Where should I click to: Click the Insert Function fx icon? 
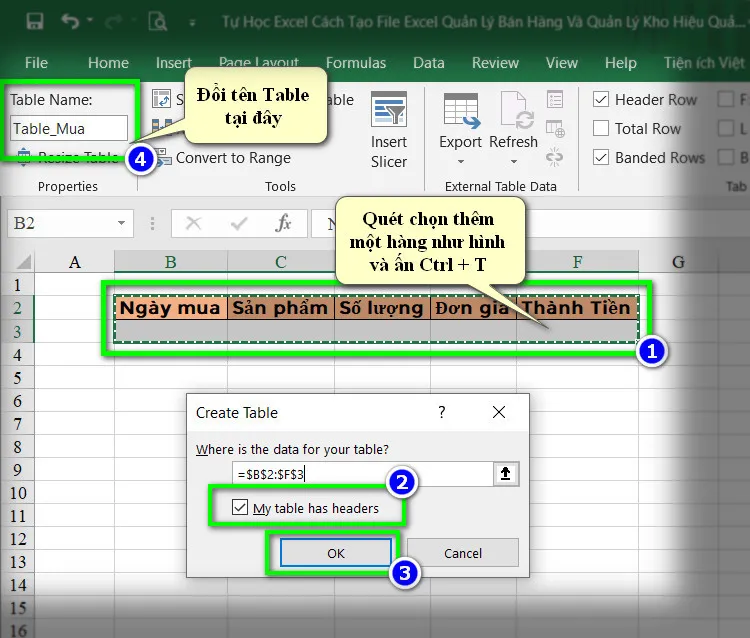click(x=283, y=224)
